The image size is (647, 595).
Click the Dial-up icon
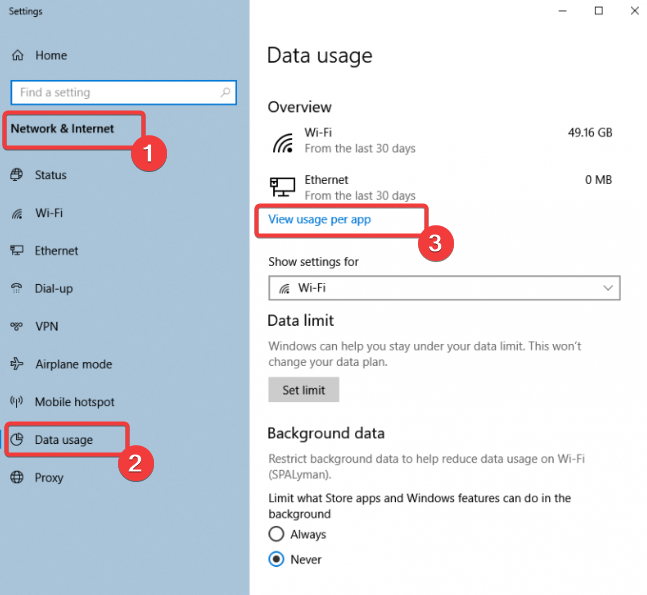(17, 289)
